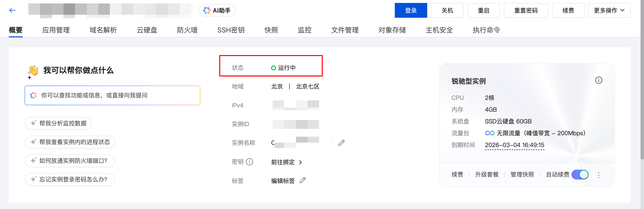The width and height of the screenshot is (644, 209).
Task: Open the three-dot menu on the instance card
Action: 599,175
